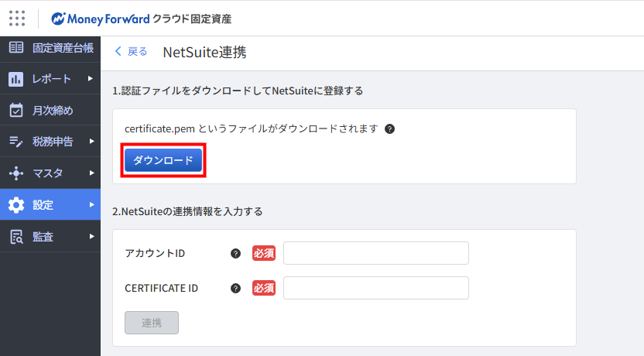The height and width of the screenshot is (356, 644).
Task: Click the 設定 gear icon
Action: 16,205
